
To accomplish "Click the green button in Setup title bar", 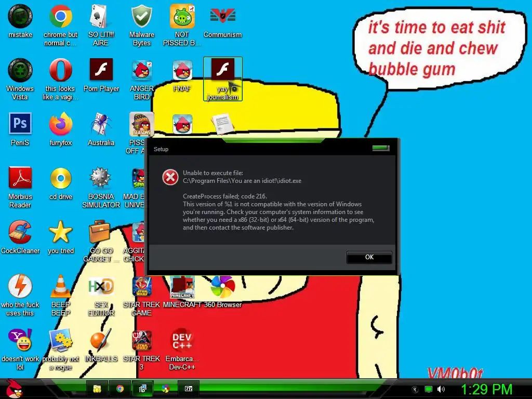I will (381, 148).
